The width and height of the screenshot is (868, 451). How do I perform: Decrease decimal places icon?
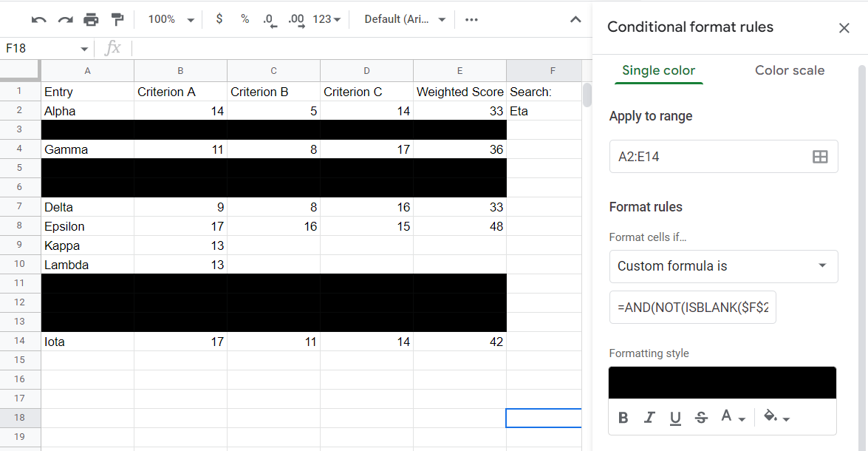(x=269, y=19)
